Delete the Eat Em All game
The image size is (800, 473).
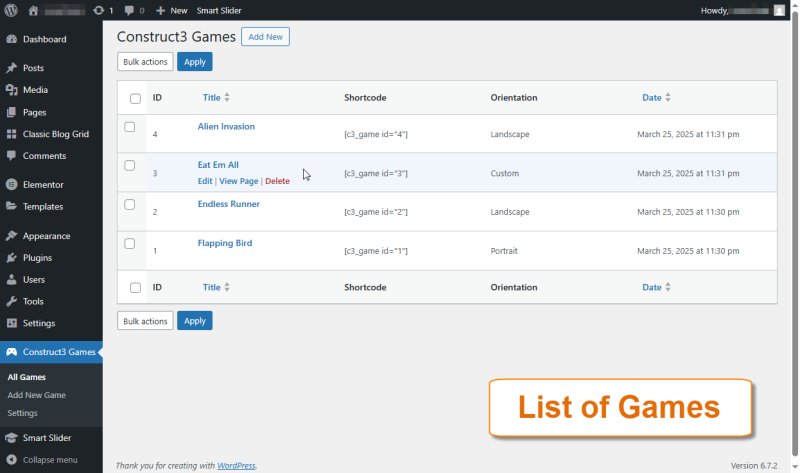point(278,181)
